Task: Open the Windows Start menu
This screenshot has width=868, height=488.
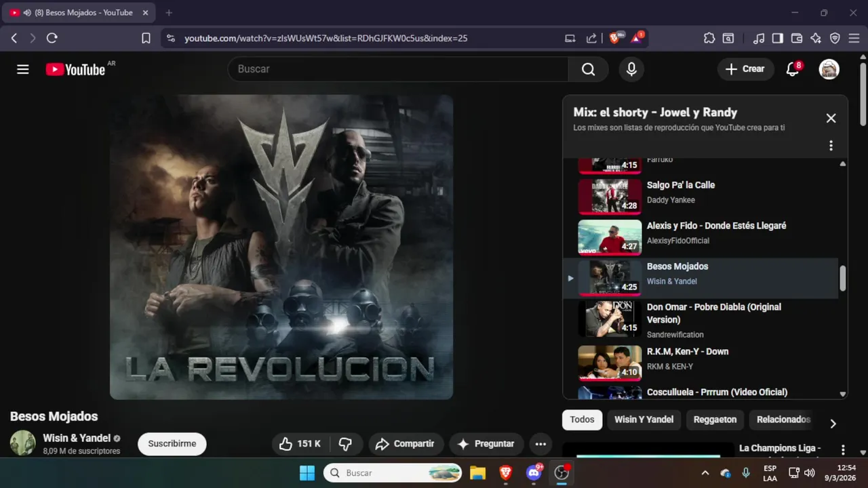Action: pyautogui.click(x=307, y=473)
